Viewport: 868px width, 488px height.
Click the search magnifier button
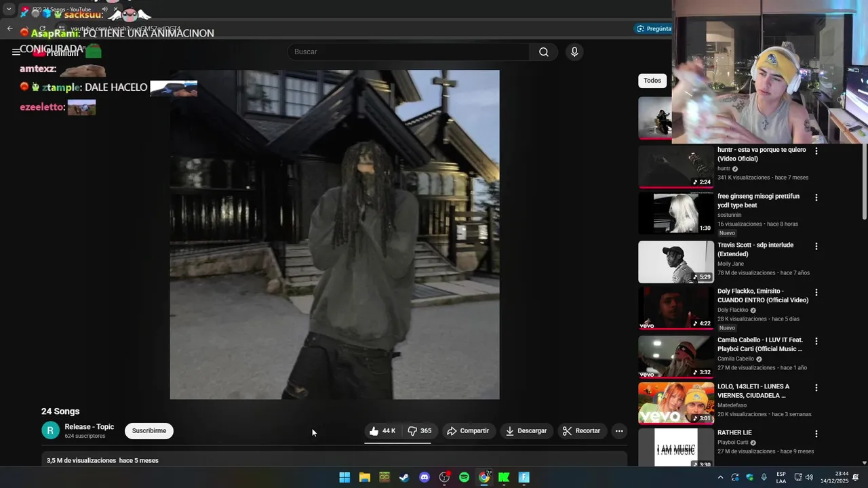pyautogui.click(x=544, y=52)
